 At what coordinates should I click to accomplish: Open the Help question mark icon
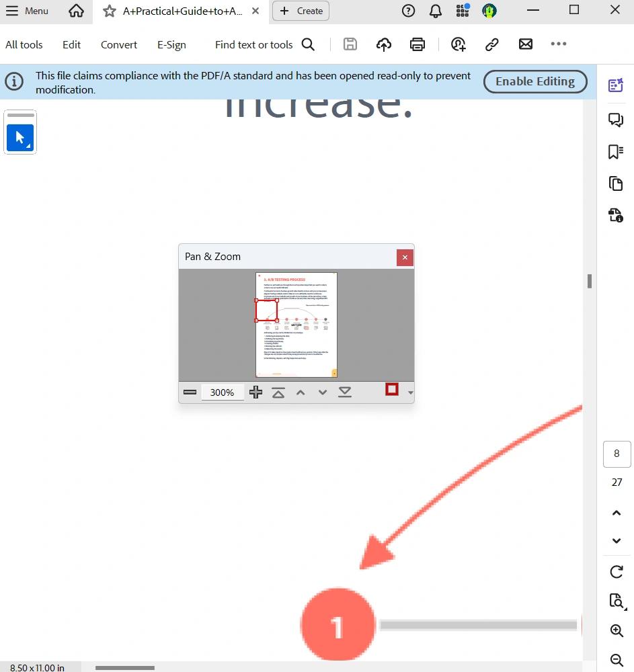tap(408, 11)
